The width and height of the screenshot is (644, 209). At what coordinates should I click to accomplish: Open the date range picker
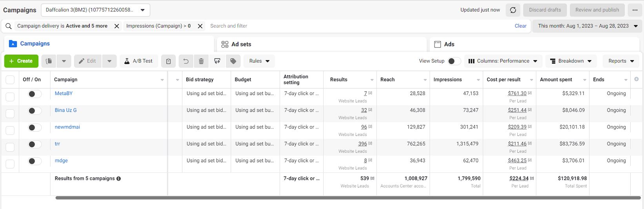587,26
